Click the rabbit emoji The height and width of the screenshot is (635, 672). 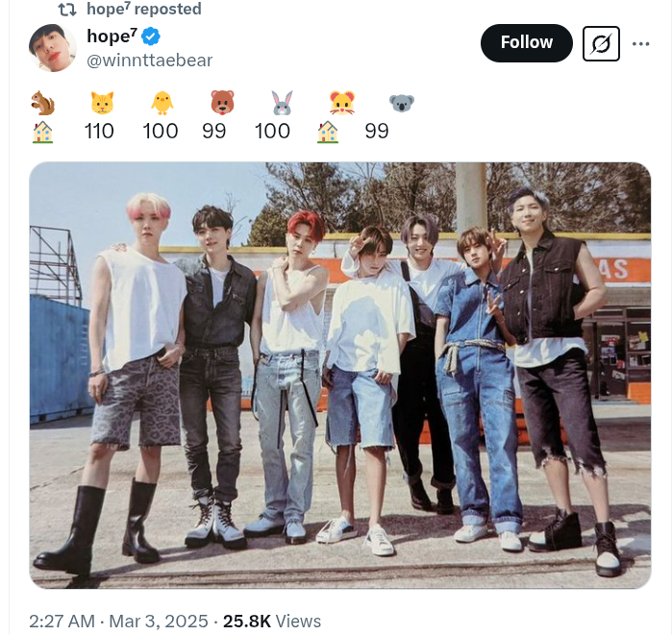tap(282, 104)
